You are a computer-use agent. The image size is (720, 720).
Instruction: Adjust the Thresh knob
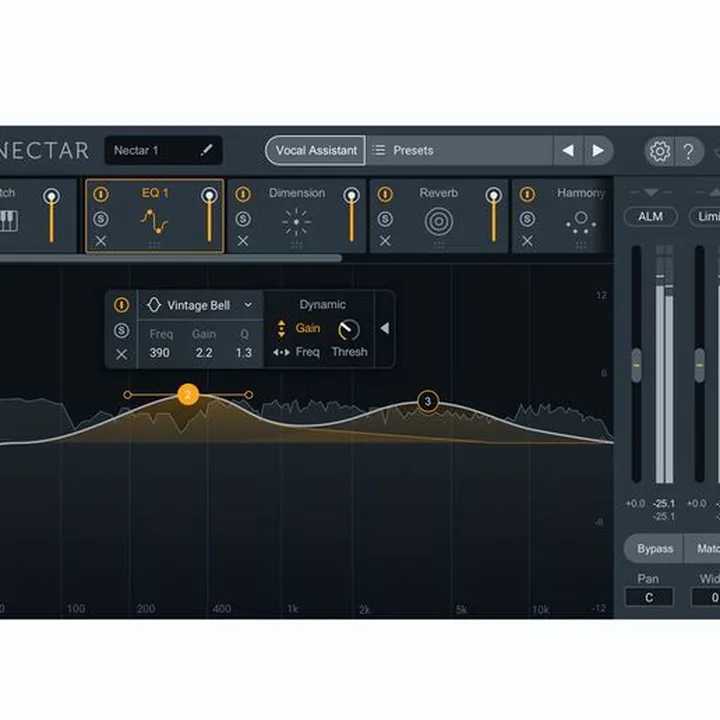pyautogui.click(x=349, y=330)
